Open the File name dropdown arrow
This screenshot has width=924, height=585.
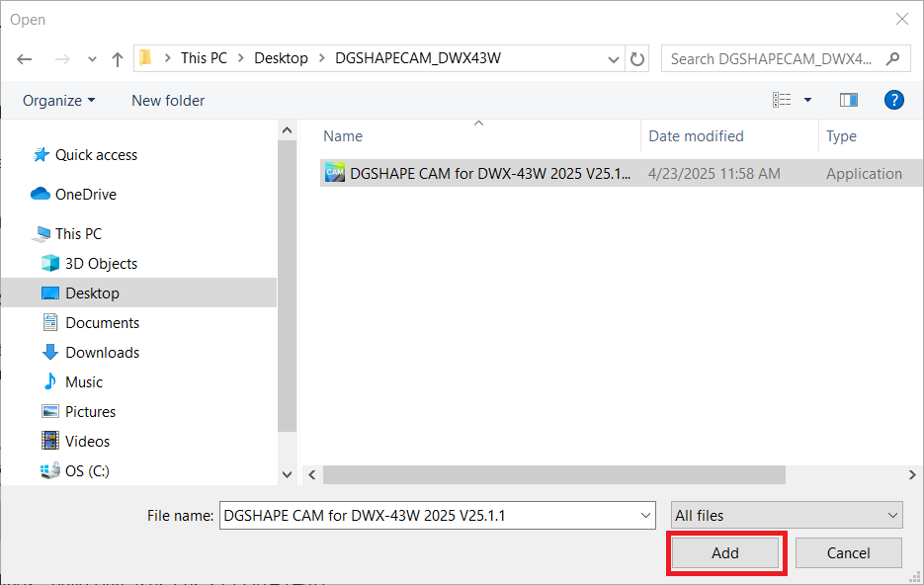pyautogui.click(x=646, y=516)
